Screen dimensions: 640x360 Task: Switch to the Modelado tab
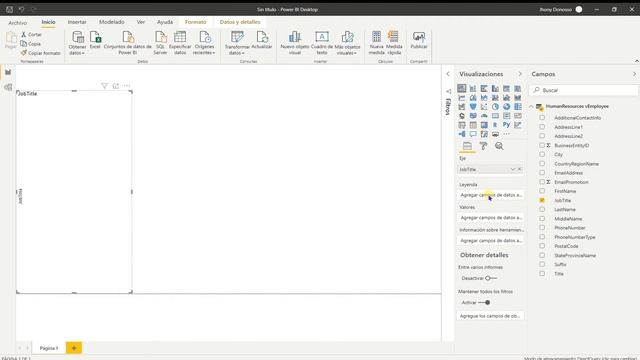112,22
